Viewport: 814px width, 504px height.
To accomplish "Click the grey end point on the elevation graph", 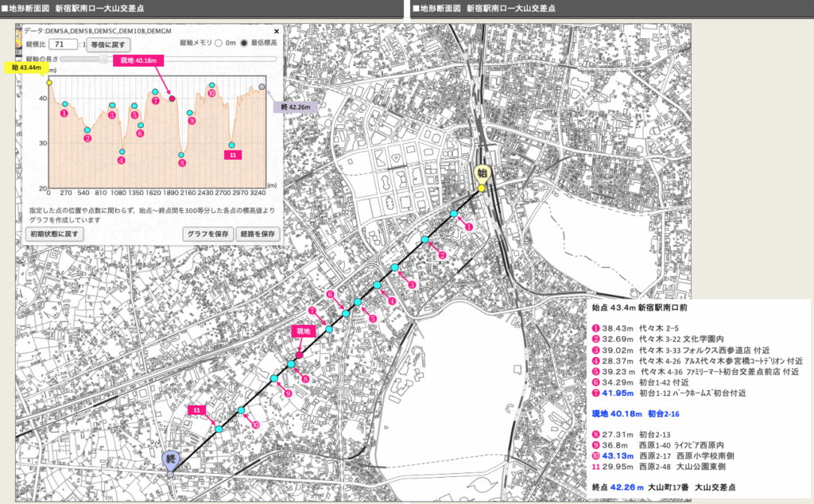I will [x=262, y=87].
